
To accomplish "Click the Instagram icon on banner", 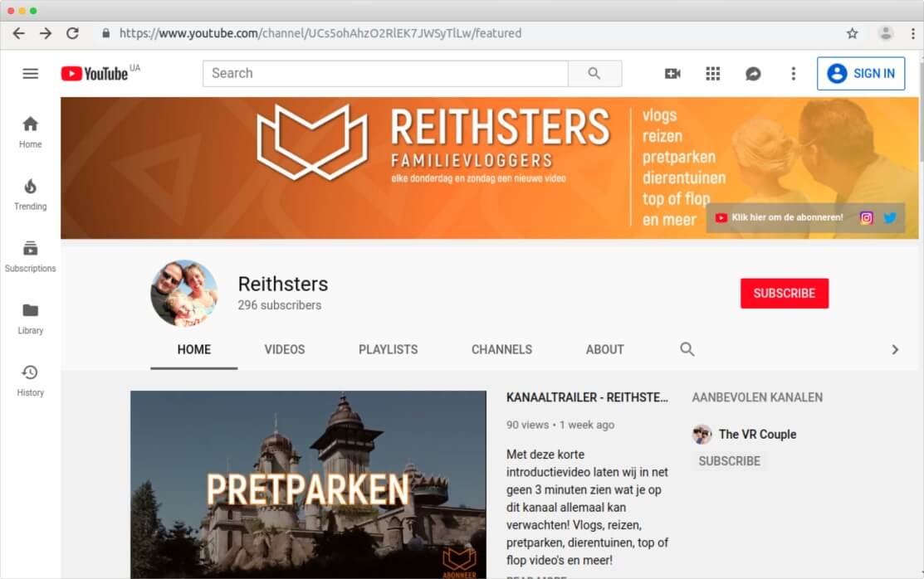I will point(866,218).
